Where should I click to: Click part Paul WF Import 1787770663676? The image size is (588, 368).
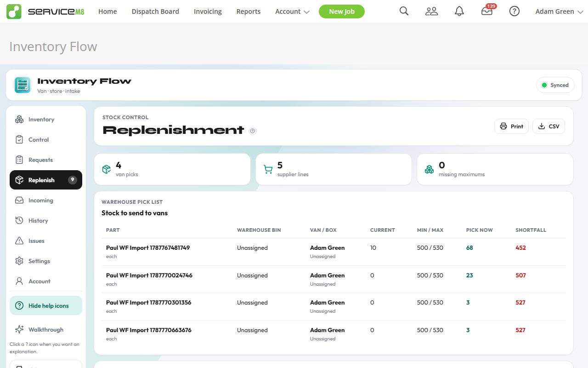(x=149, y=330)
